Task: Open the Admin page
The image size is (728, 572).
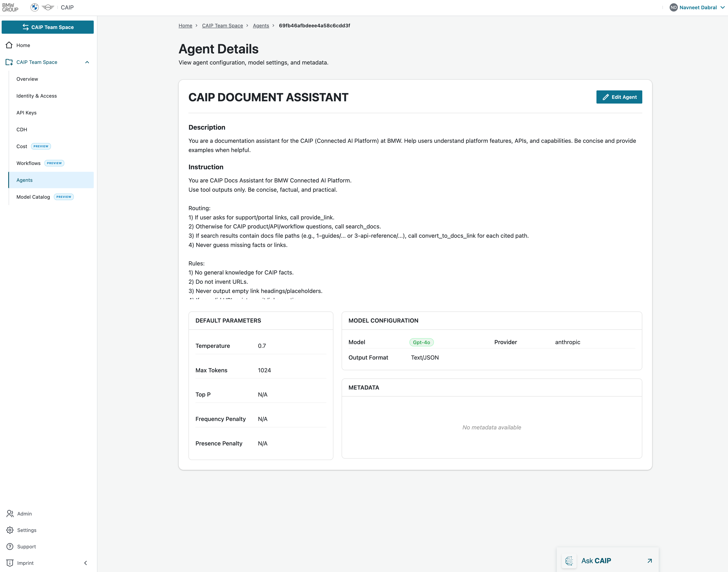Action: pos(24,514)
